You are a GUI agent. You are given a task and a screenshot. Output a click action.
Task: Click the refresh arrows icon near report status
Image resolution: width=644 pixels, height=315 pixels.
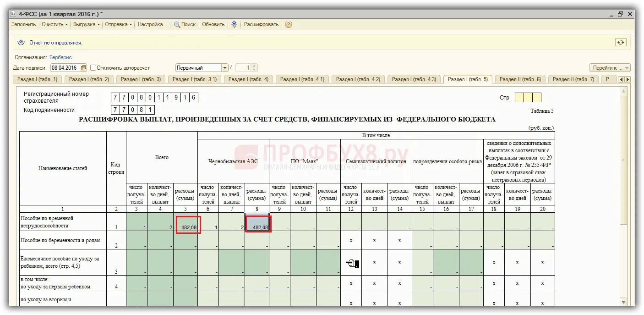click(621, 42)
